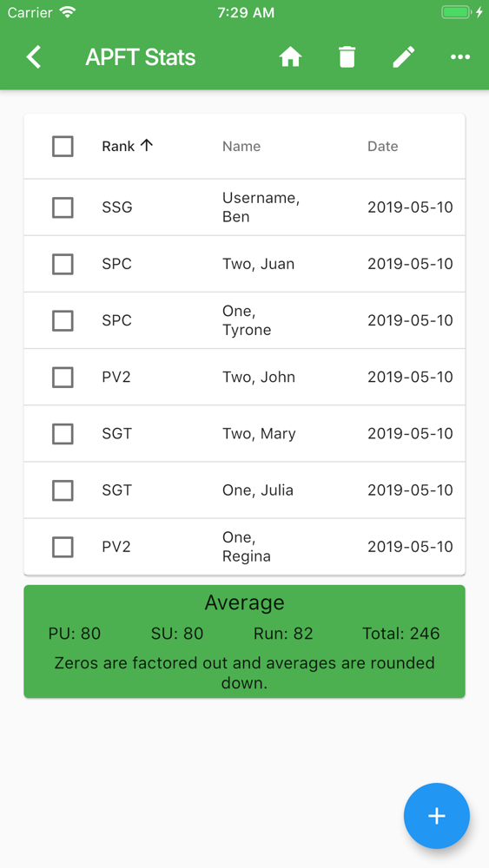The width and height of the screenshot is (489, 868).
Task: Open the One, Julia row
Action: pyautogui.click(x=244, y=490)
